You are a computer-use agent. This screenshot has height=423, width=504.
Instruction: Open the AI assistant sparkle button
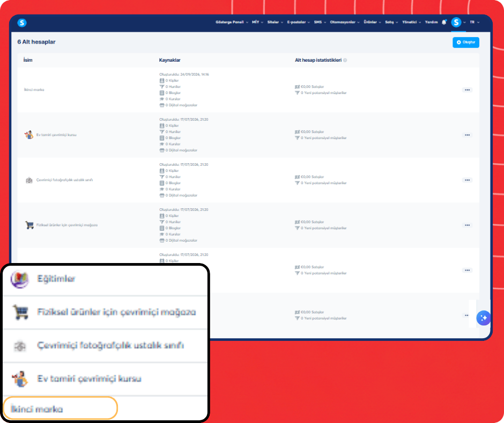[484, 318]
